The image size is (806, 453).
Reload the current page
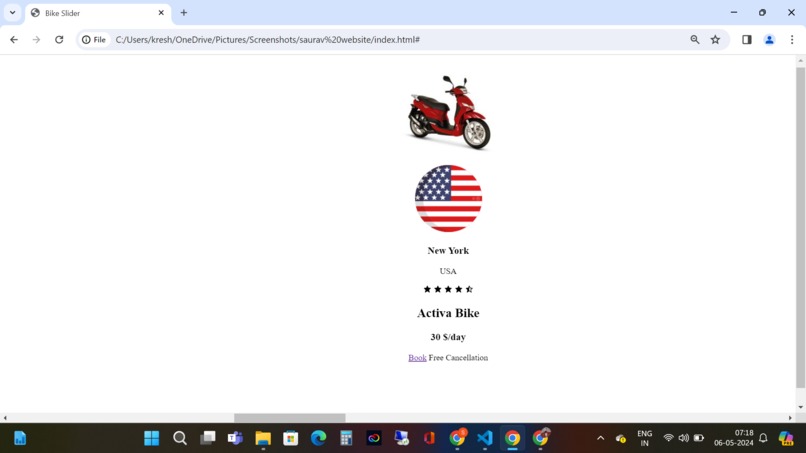click(x=59, y=40)
